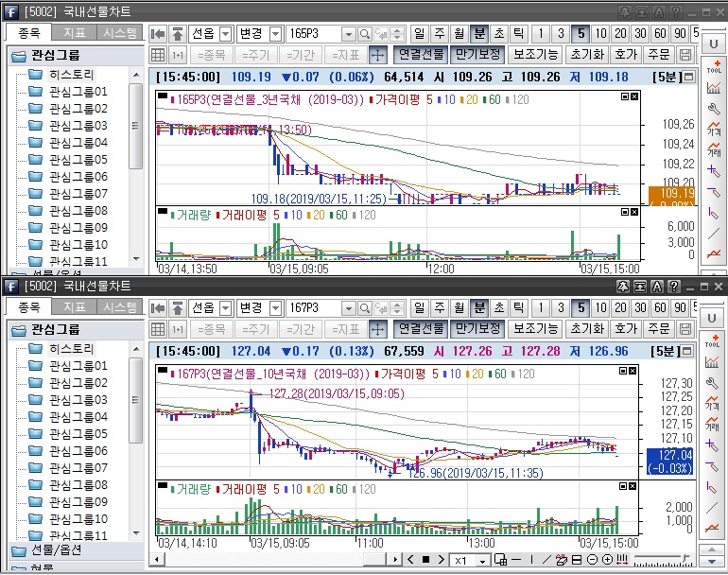The image size is (728, 575).
Task: Click the stop square playback button
Action: tap(425, 560)
